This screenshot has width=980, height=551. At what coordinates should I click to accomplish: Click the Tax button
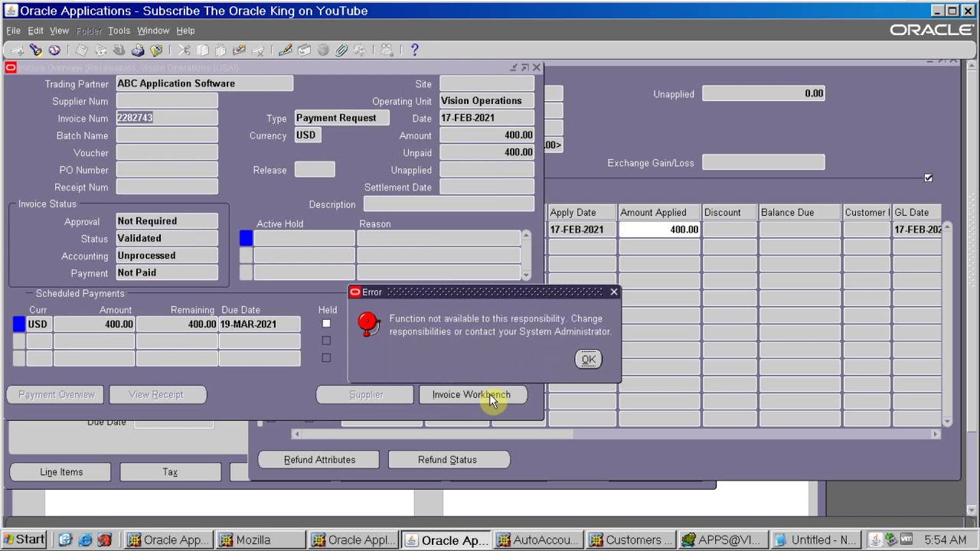(x=170, y=472)
